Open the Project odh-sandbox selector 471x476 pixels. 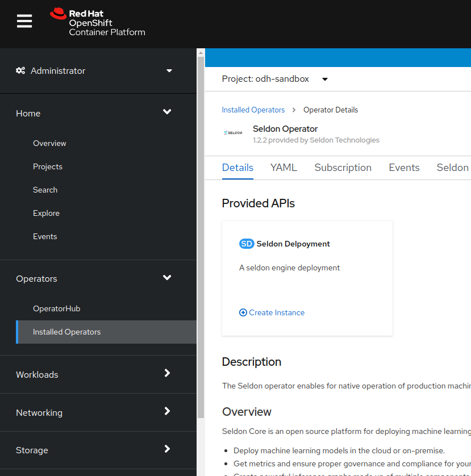click(275, 79)
